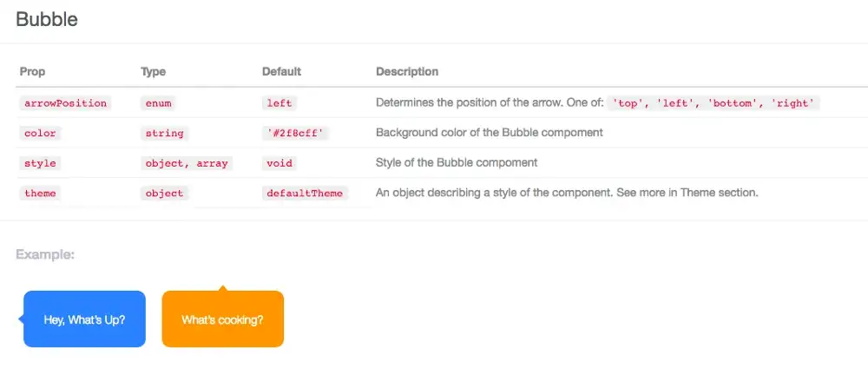This screenshot has height=375, width=868.
Task: Click the 'left' default value tag
Action: click(x=279, y=102)
